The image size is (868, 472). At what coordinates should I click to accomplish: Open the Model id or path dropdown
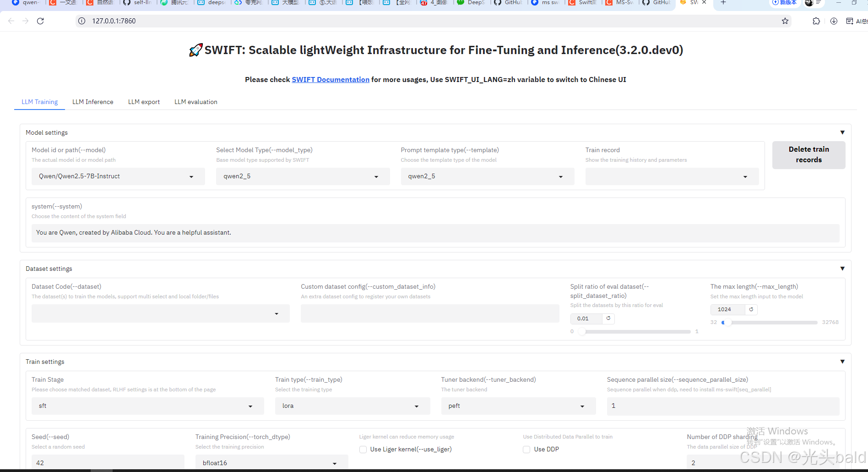point(118,176)
